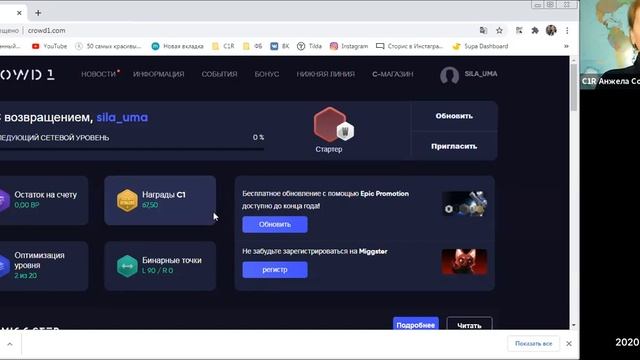Viewport: 640px width, 360px height.
Task: Bookmark this page with star icon
Action: pyautogui.click(x=499, y=31)
